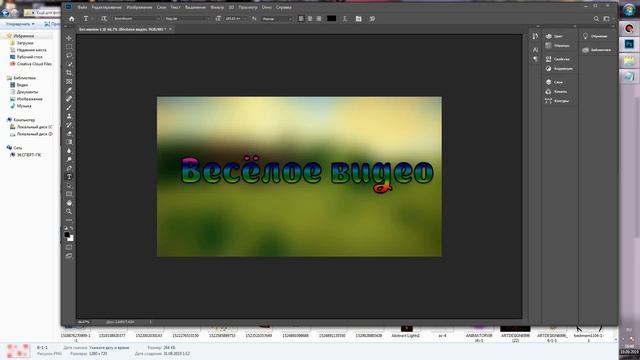Select the Pen tool
The width and height of the screenshot is (640, 360).
69,168
